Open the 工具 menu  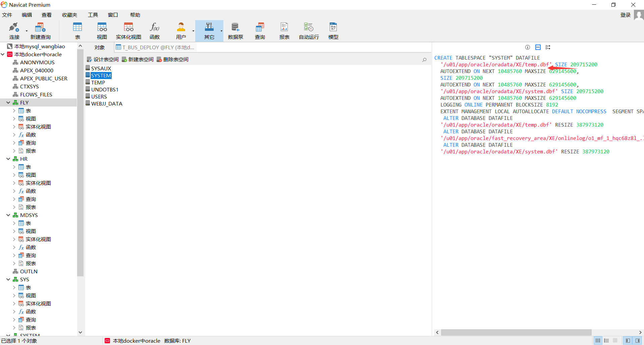pyautogui.click(x=93, y=15)
